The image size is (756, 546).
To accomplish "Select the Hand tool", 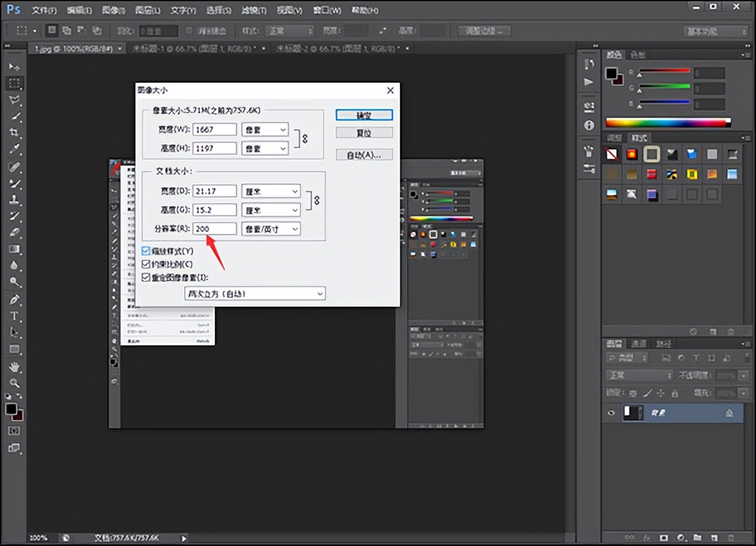I will click(14, 366).
